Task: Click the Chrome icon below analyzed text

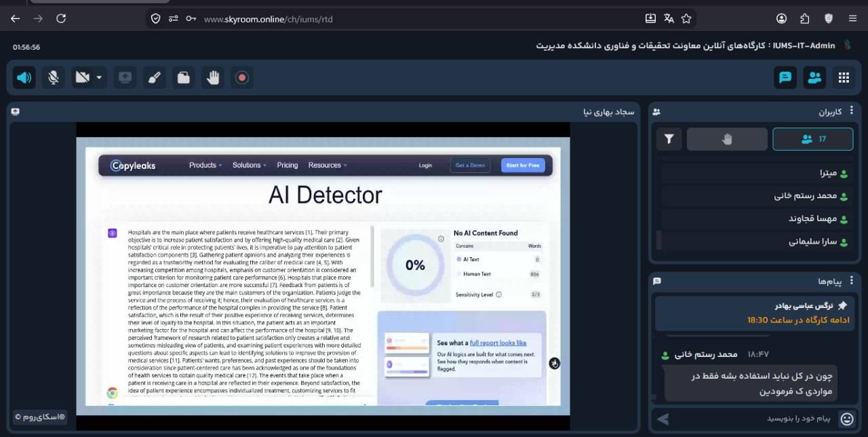Action: pyautogui.click(x=112, y=393)
